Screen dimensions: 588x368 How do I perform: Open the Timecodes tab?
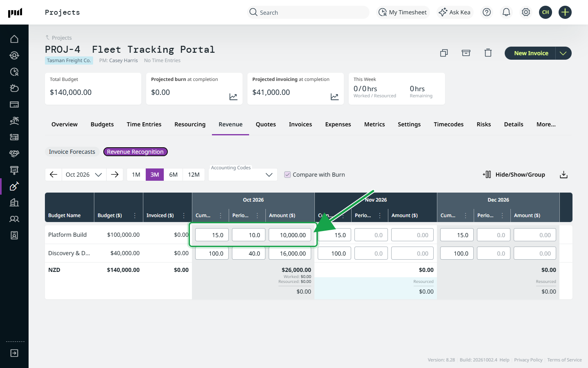coord(448,124)
